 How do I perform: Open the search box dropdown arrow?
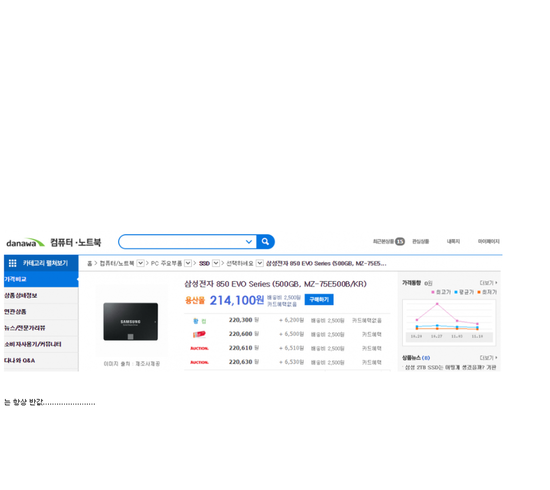249,242
